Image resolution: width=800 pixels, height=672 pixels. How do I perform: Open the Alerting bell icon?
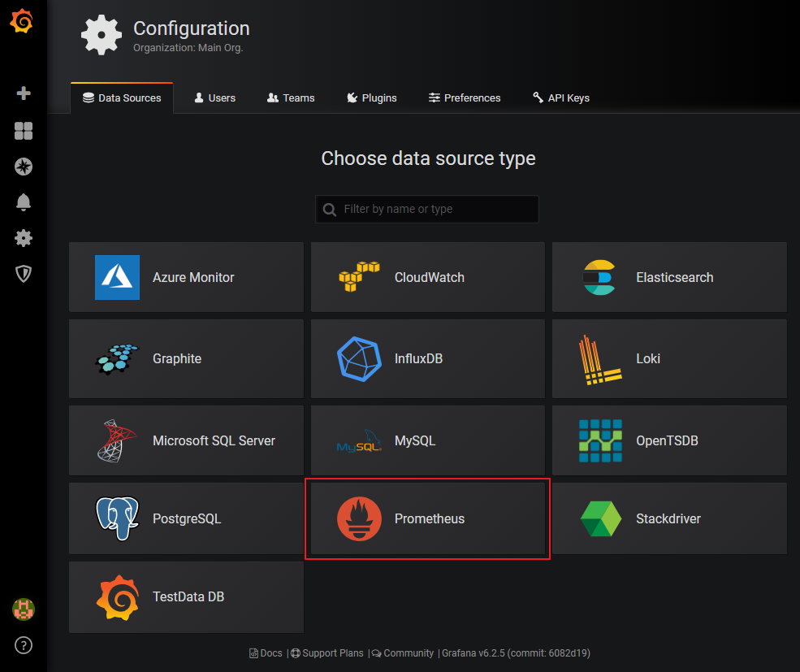click(x=24, y=202)
